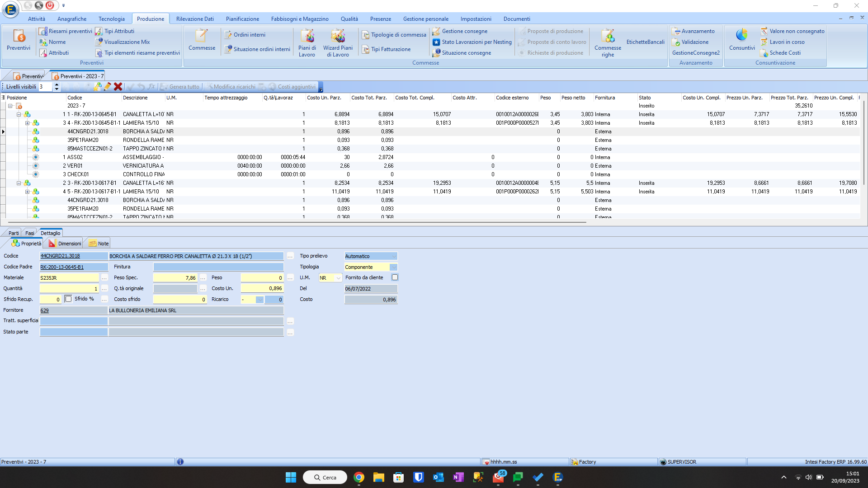Open Google Chrome from the taskbar

(x=359, y=477)
